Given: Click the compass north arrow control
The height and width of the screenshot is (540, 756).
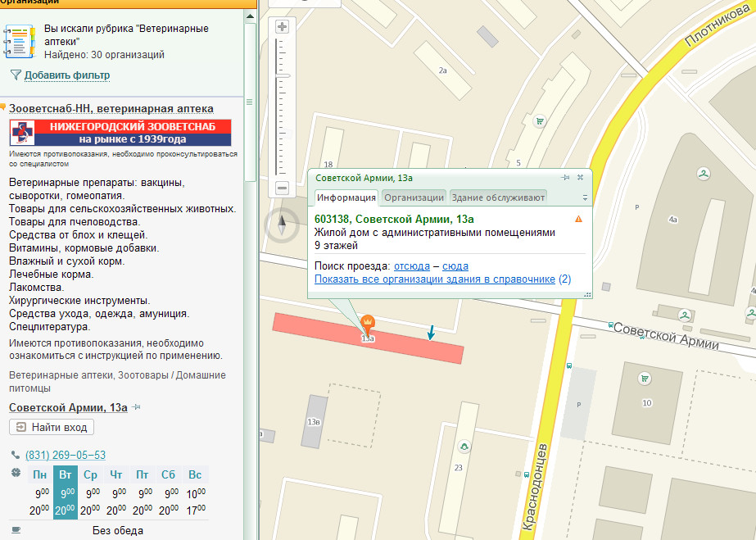Looking at the screenshot, I should click(283, 222).
